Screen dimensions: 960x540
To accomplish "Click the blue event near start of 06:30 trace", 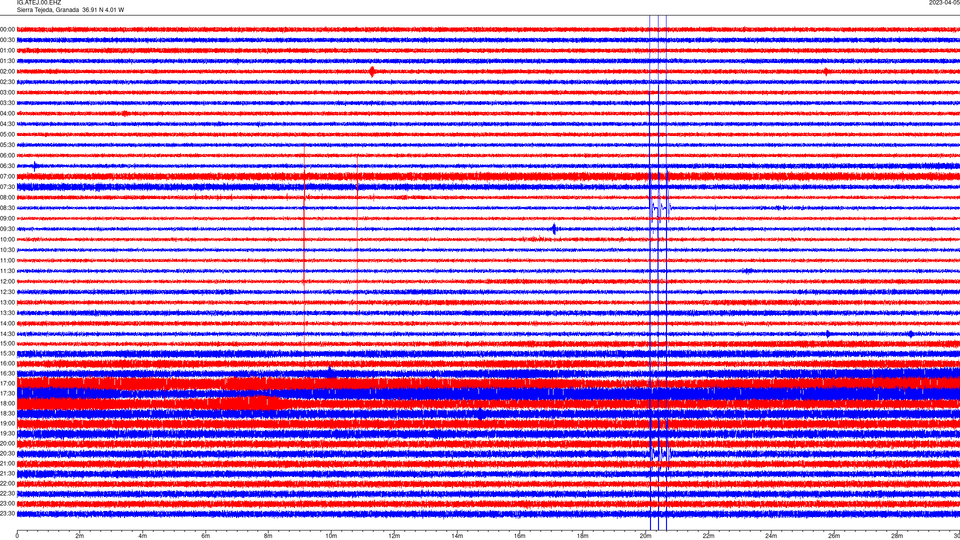I will coord(35,166).
